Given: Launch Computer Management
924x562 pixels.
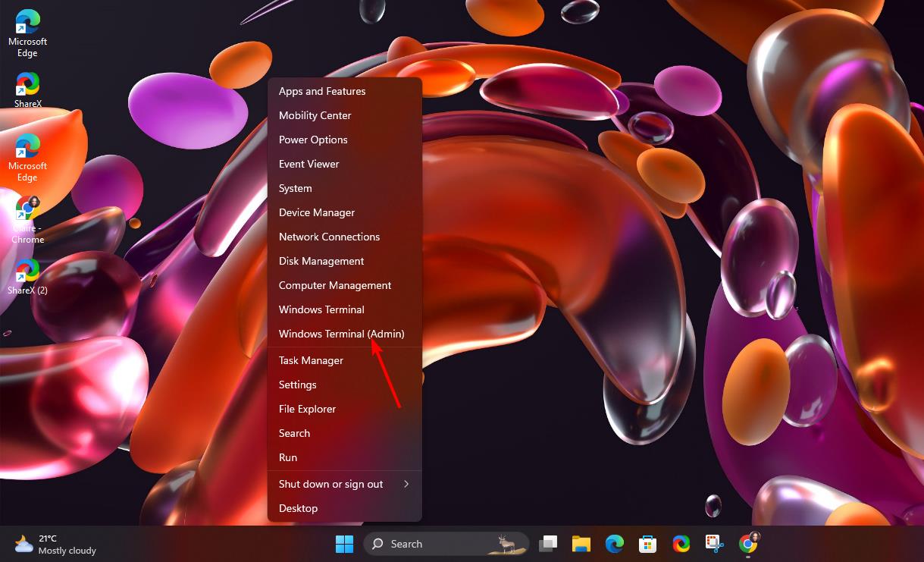Looking at the screenshot, I should 345,285.
